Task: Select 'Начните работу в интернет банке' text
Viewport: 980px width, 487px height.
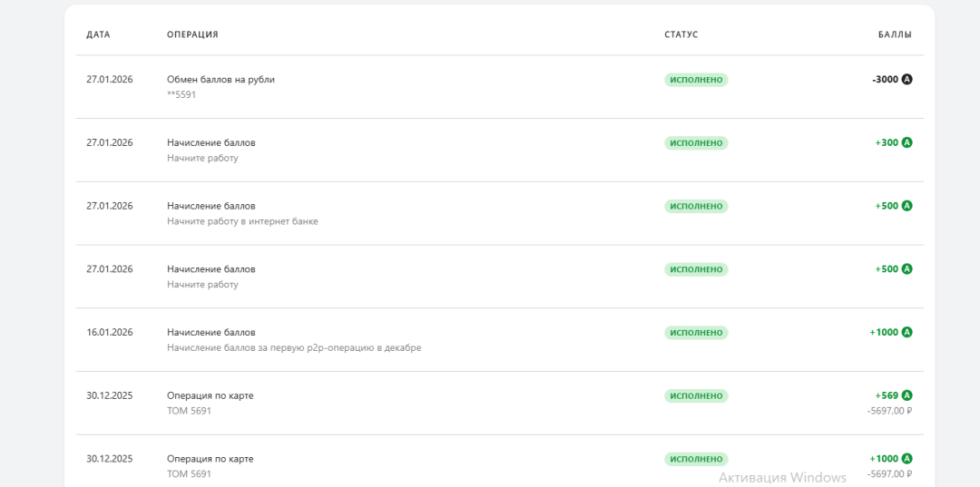Action: (242, 221)
